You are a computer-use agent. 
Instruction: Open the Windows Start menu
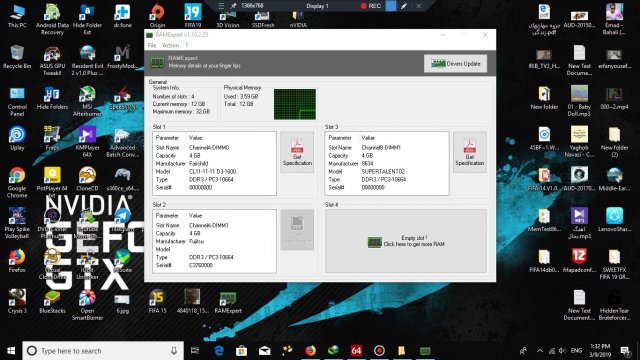(11, 351)
